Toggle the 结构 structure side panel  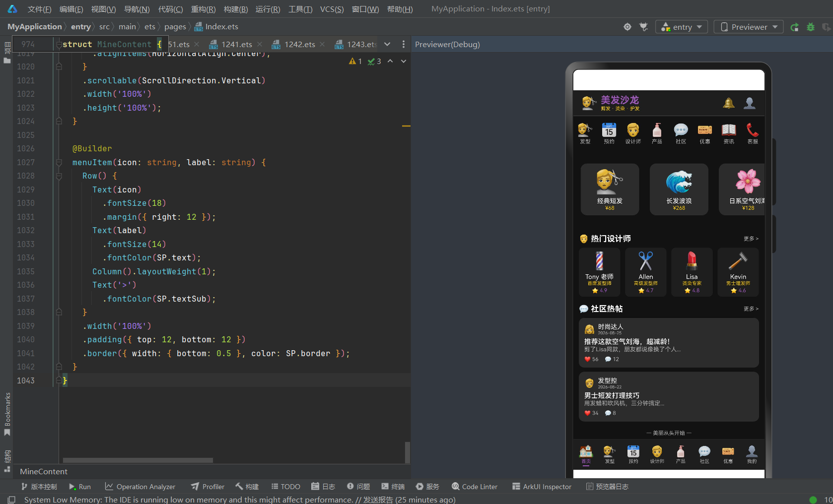7,461
